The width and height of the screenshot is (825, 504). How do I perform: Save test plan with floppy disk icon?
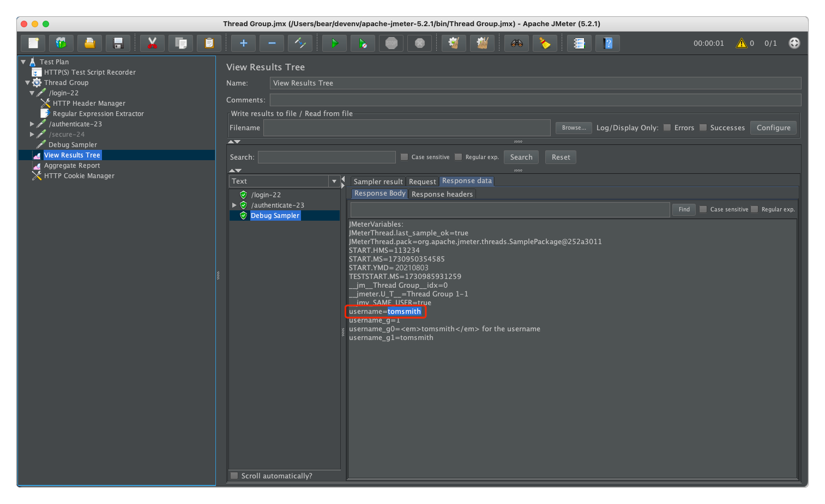(118, 43)
